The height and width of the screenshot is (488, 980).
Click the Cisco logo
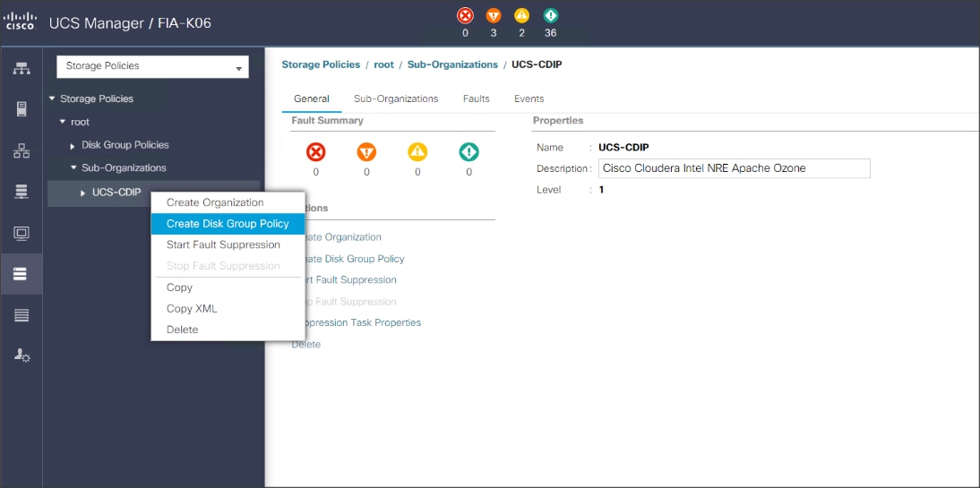coord(20,23)
